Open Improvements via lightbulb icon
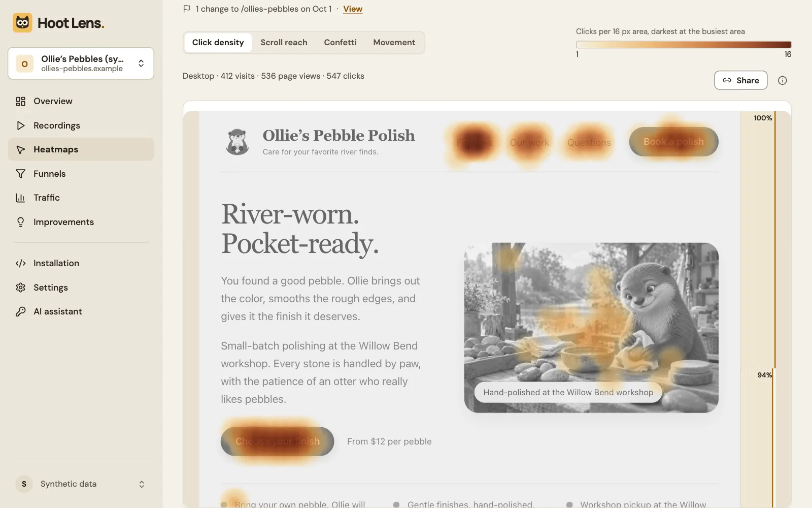The width and height of the screenshot is (812, 508). (20, 222)
